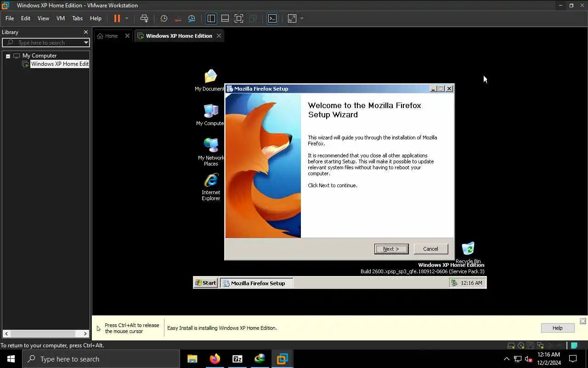The image size is (588, 368).
Task: Open the Help menu in VMware
Action: point(96,18)
